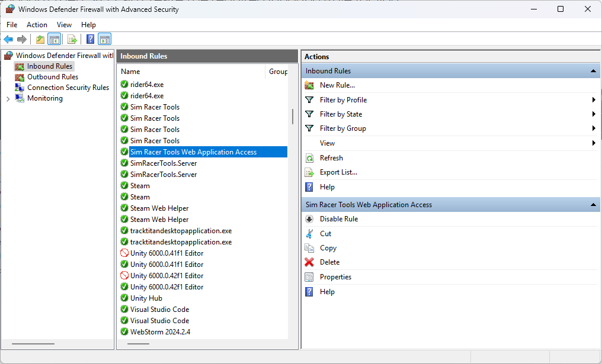Expand the Monitoring tree node chevron
602x364 pixels.
coord(8,99)
